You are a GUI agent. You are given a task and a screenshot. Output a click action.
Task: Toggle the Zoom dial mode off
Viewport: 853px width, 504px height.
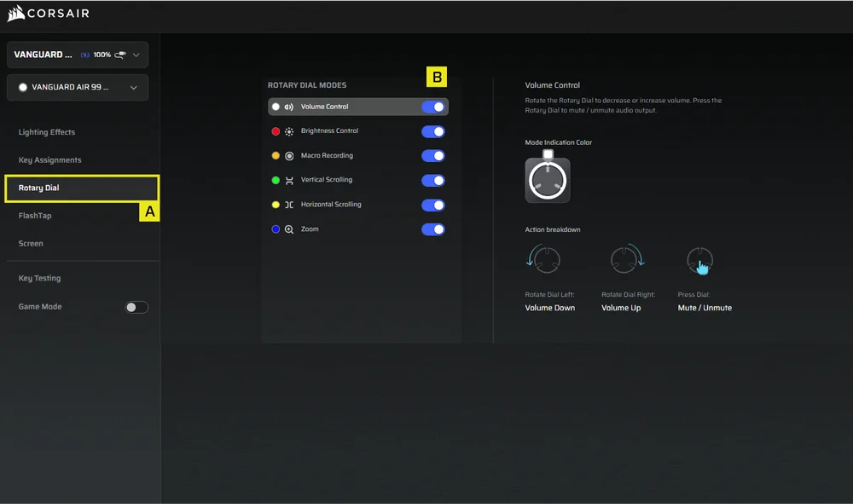point(433,229)
